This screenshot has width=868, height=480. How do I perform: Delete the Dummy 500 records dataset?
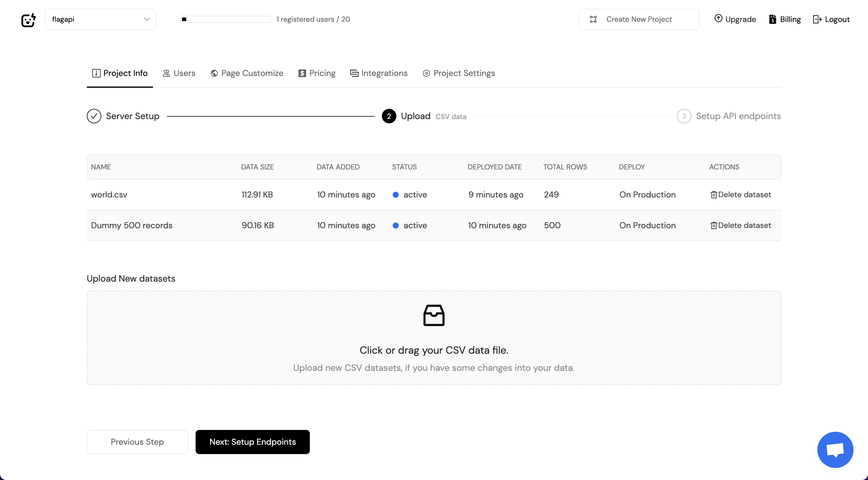(740, 225)
